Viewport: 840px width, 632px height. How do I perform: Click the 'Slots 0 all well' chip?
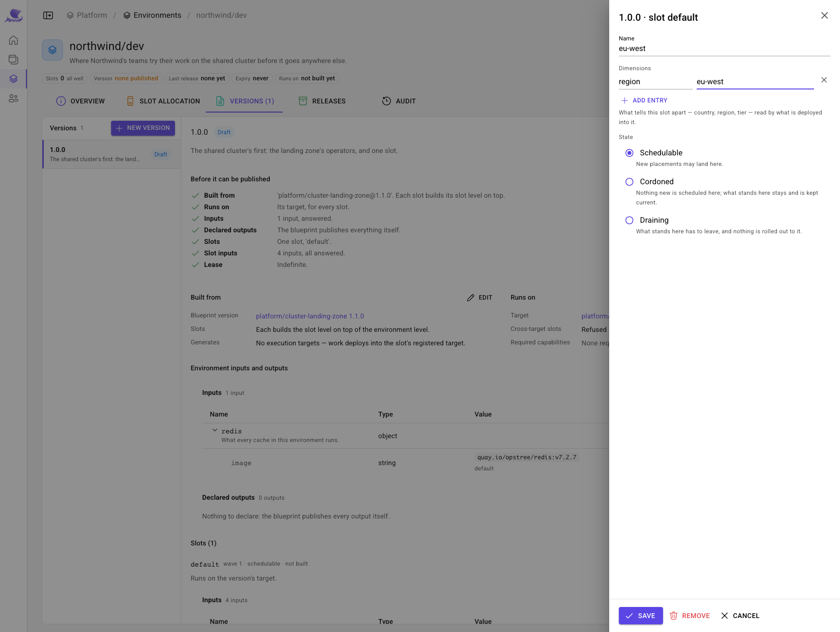(65, 78)
